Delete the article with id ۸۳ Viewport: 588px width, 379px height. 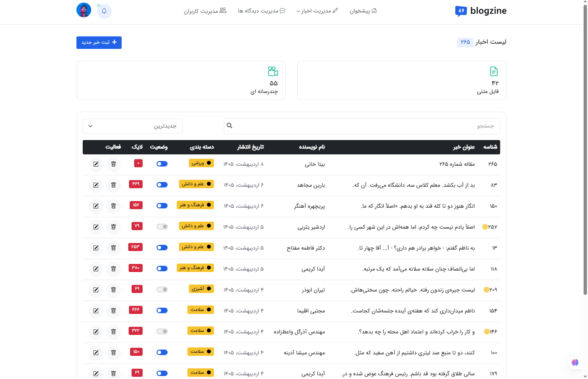(114, 185)
